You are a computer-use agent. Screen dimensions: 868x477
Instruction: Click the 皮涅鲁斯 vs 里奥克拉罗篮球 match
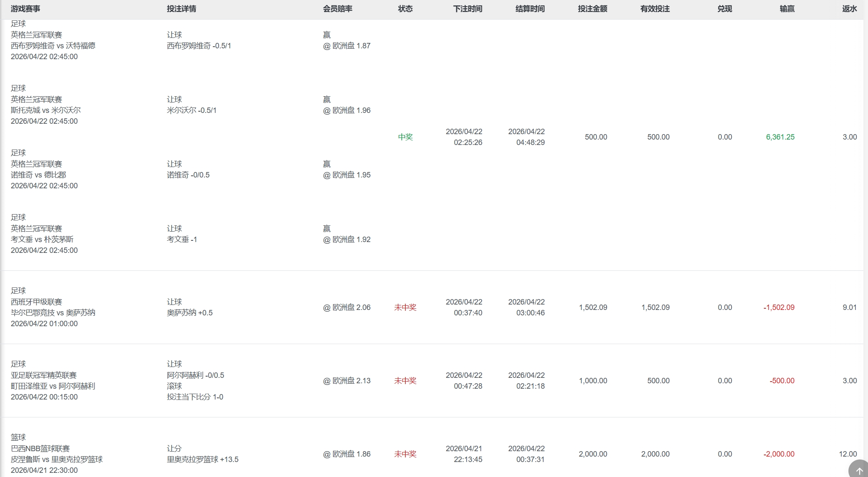tap(57, 460)
